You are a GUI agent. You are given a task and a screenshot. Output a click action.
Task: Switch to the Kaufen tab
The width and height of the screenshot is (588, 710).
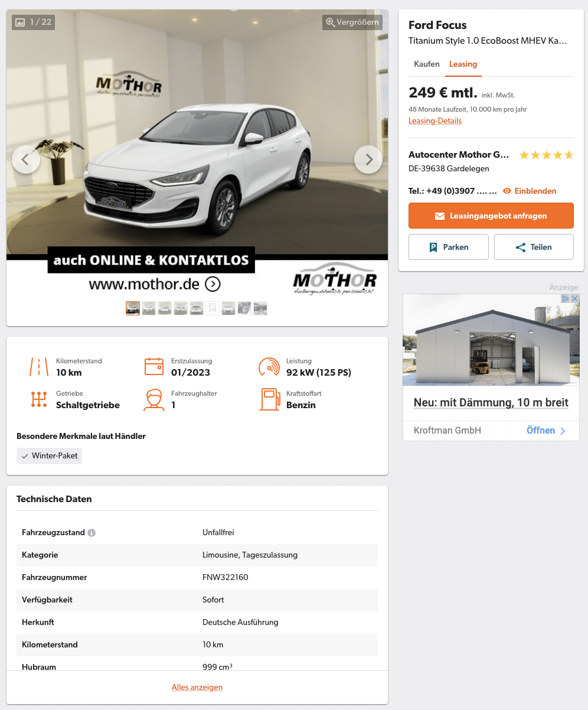pos(427,64)
